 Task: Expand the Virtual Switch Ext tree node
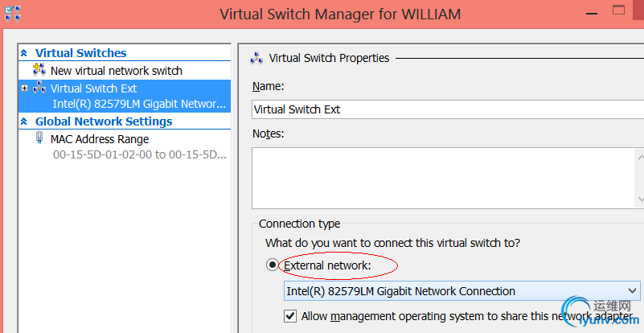(25, 88)
